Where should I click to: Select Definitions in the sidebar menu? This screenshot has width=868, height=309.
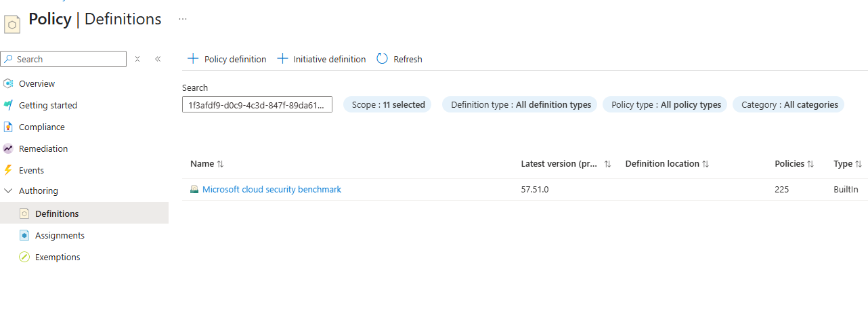57,214
